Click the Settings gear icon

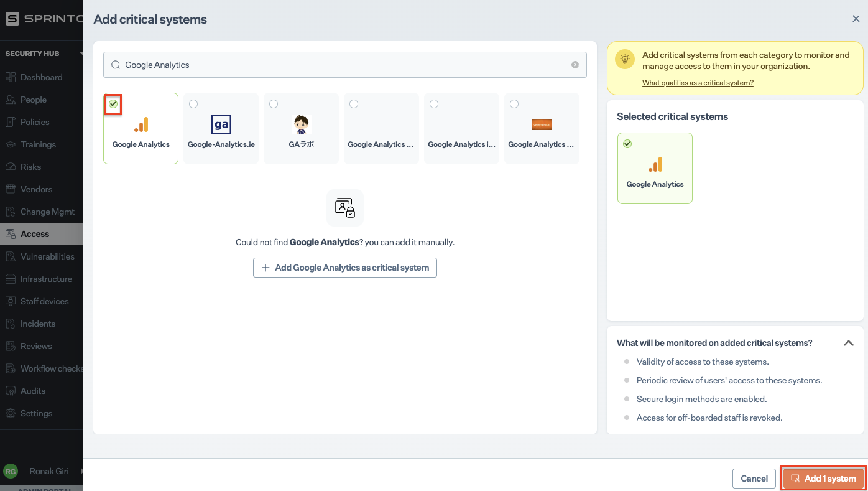(10, 413)
